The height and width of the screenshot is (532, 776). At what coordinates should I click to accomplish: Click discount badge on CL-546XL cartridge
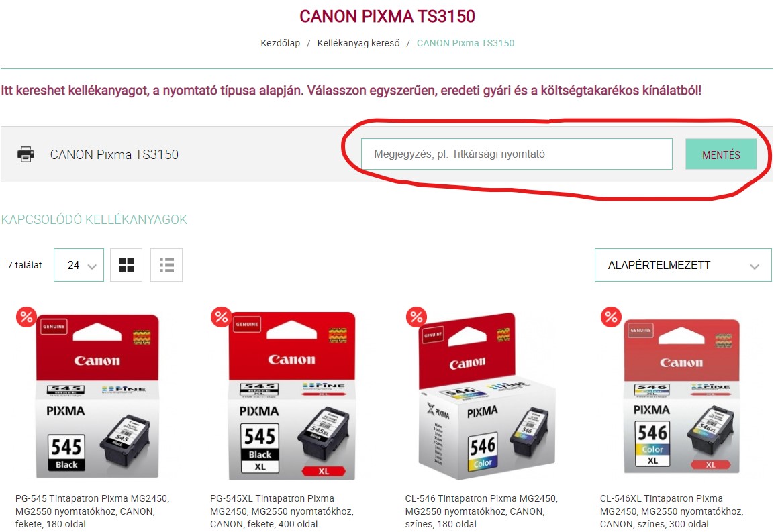[611, 317]
